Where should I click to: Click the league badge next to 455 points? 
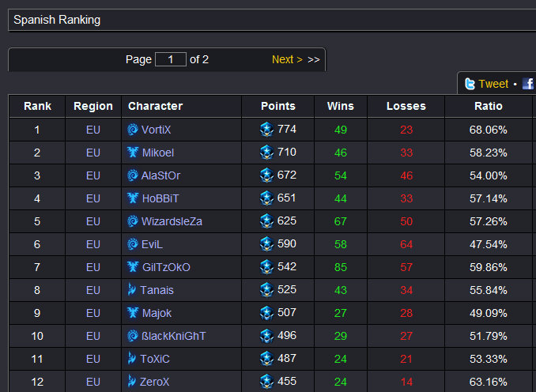(x=266, y=382)
